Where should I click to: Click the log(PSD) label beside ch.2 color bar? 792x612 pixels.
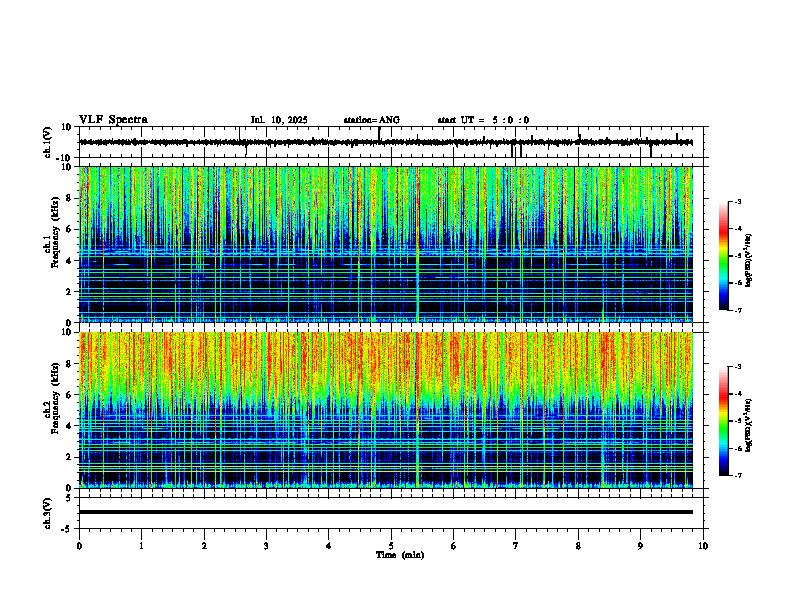click(748, 425)
